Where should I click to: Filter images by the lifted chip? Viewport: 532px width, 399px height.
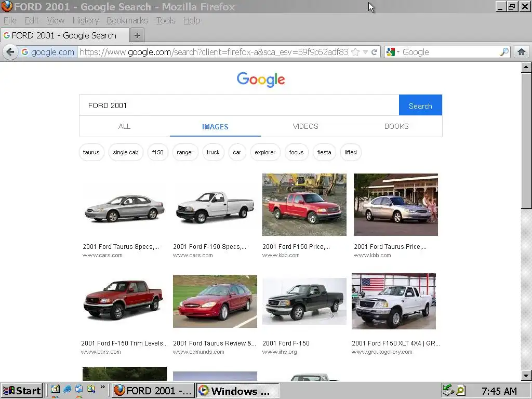(351, 152)
